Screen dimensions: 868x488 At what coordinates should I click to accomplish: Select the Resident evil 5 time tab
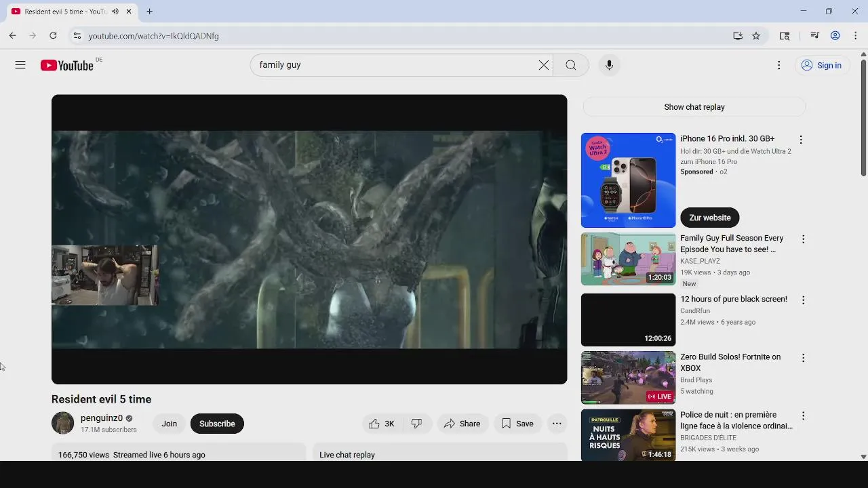click(x=66, y=12)
